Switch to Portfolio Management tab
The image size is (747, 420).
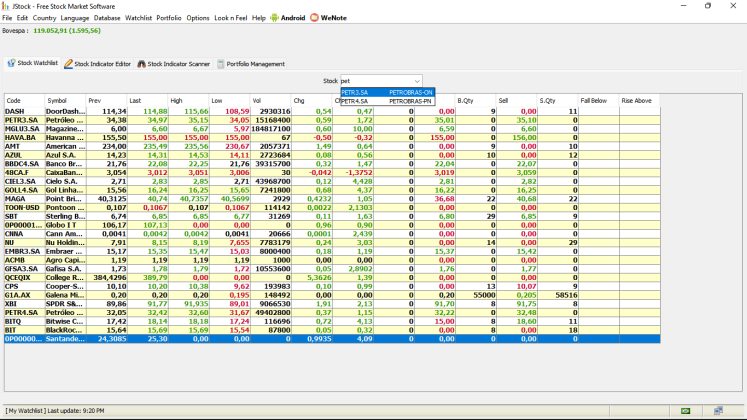click(x=251, y=64)
